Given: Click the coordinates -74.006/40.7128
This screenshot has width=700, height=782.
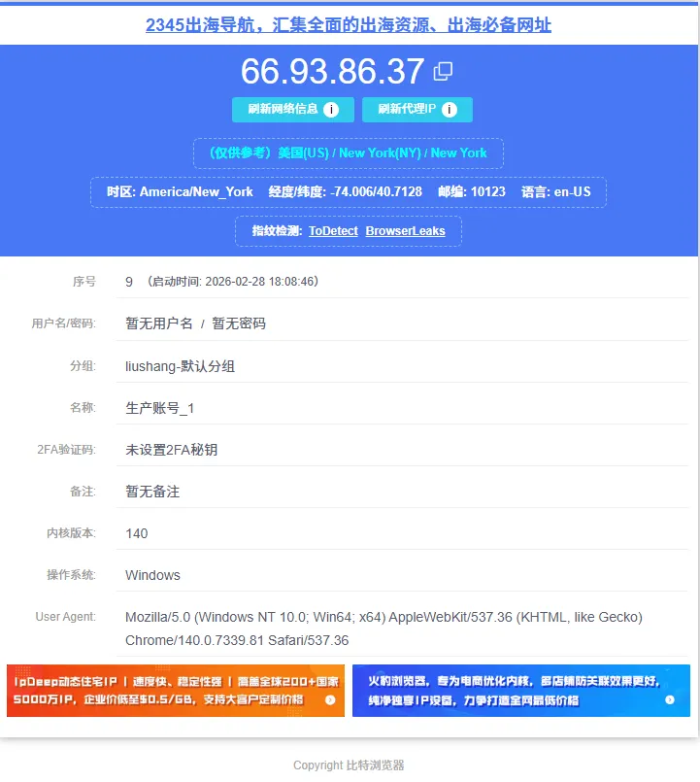Looking at the screenshot, I should click(377, 192).
